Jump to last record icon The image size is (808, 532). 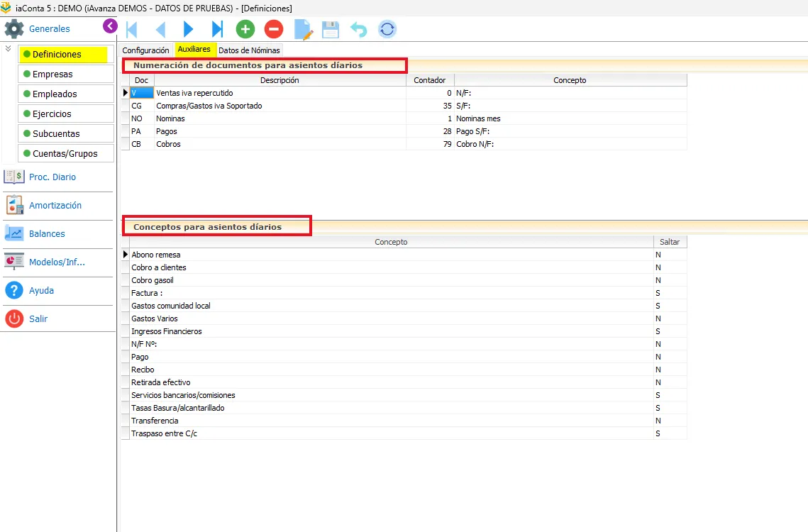(x=217, y=29)
